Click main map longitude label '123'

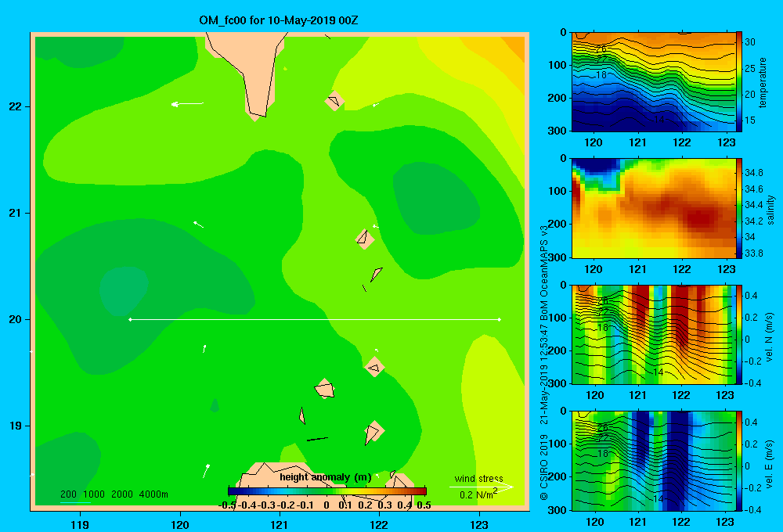click(x=479, y=524)
